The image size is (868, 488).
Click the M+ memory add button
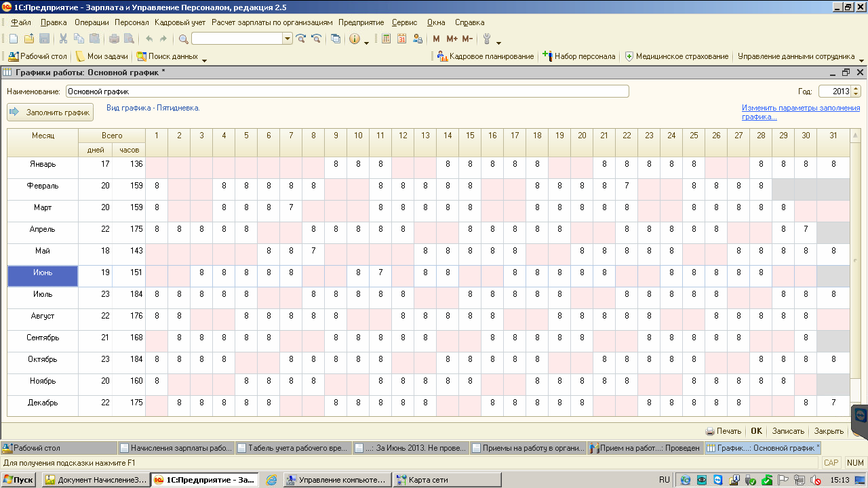click(x=452, y=39)
